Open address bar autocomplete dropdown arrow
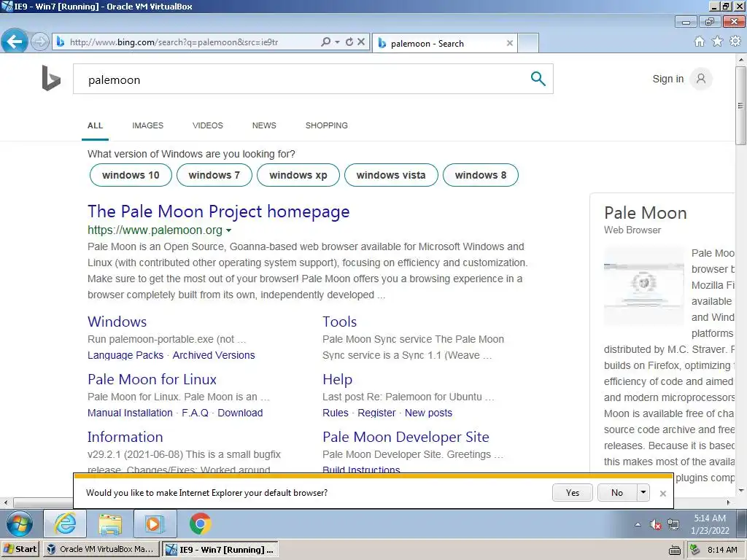The image size is (747, 560). tap(337, 42)
